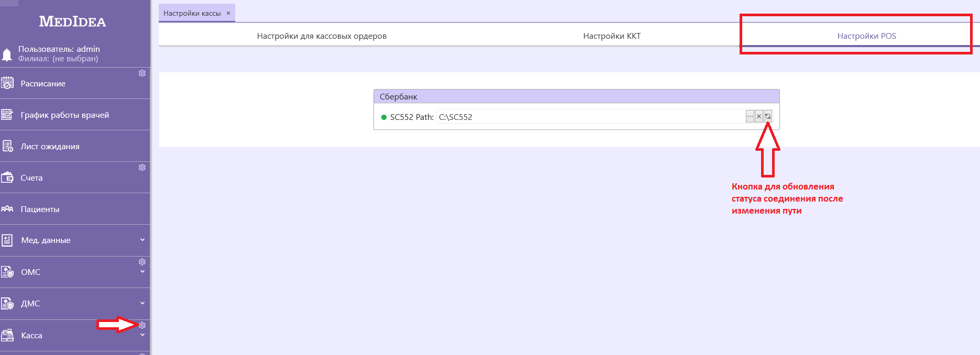This screenshot has width=980, height=355.
Task: Click the green SC552 status indicator
Action: coord(384,117)
